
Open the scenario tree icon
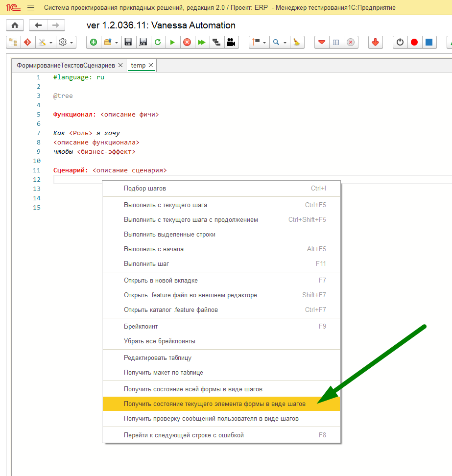click(13, 42)
